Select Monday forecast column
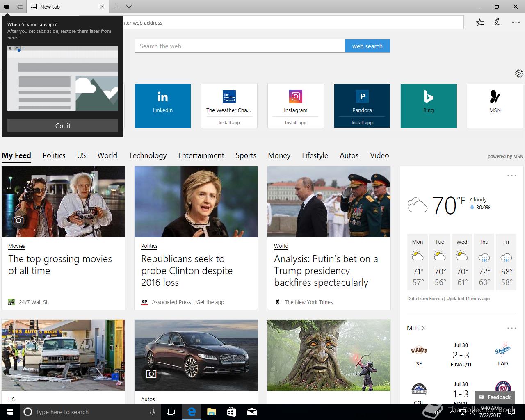Viewport: 525px width, 420px height. 418,262
